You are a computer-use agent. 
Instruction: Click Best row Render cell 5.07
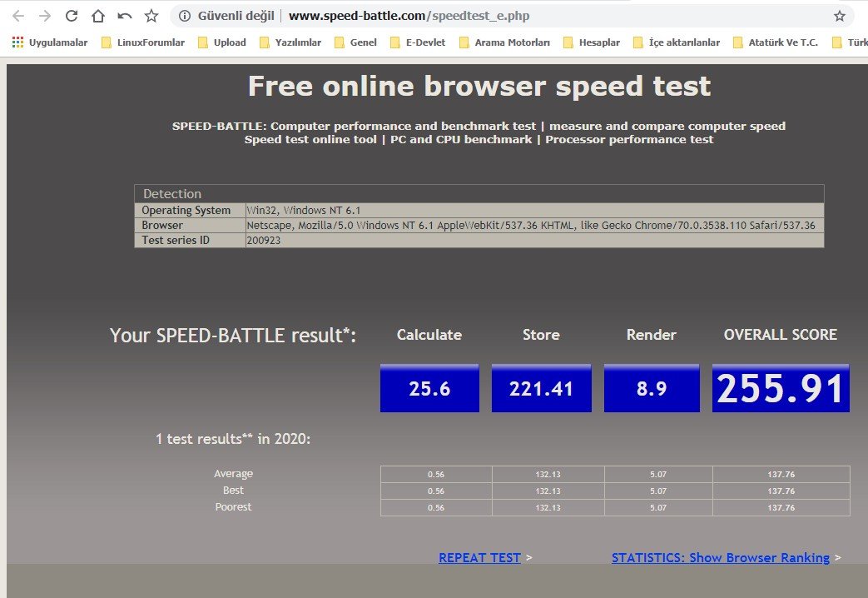tap(658, 491)
